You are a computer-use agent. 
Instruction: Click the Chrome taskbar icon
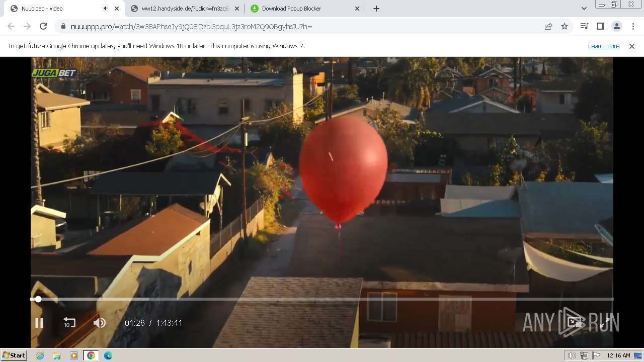[x=91, y=355]
